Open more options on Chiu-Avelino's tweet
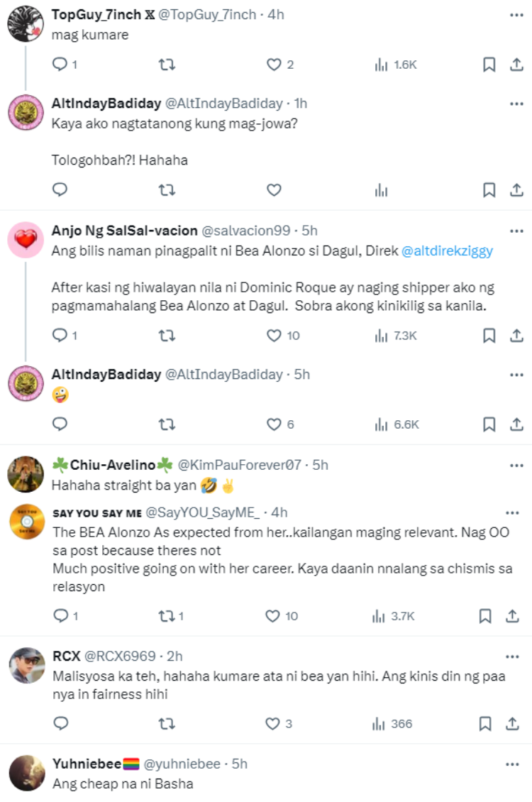 (516, 465)
